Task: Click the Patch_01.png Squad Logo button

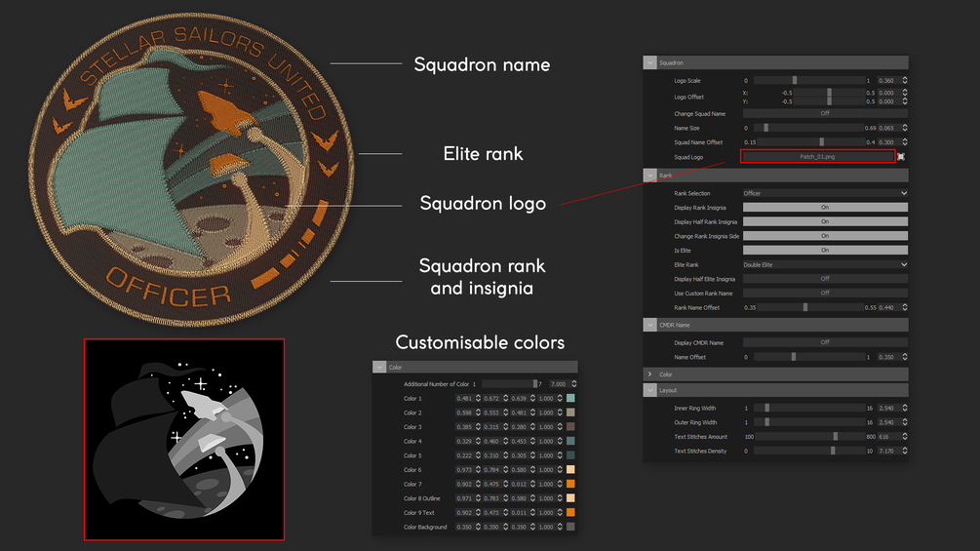Action: coord(817,157)
